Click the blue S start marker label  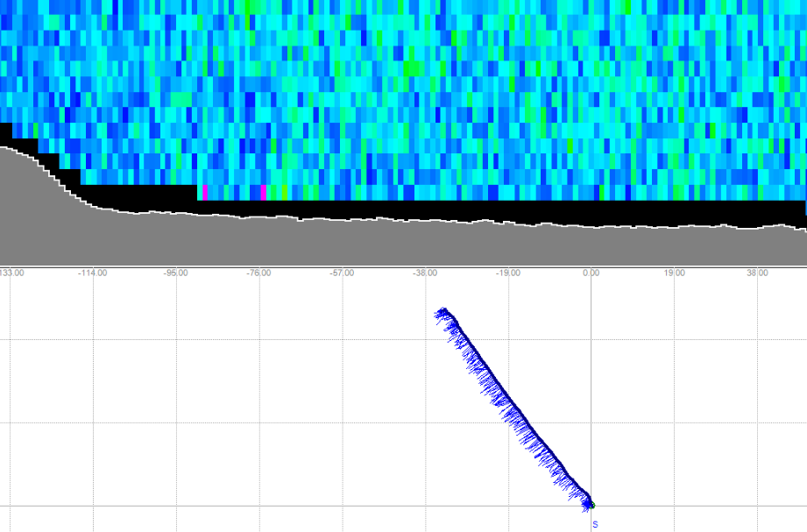coord(595,524)
